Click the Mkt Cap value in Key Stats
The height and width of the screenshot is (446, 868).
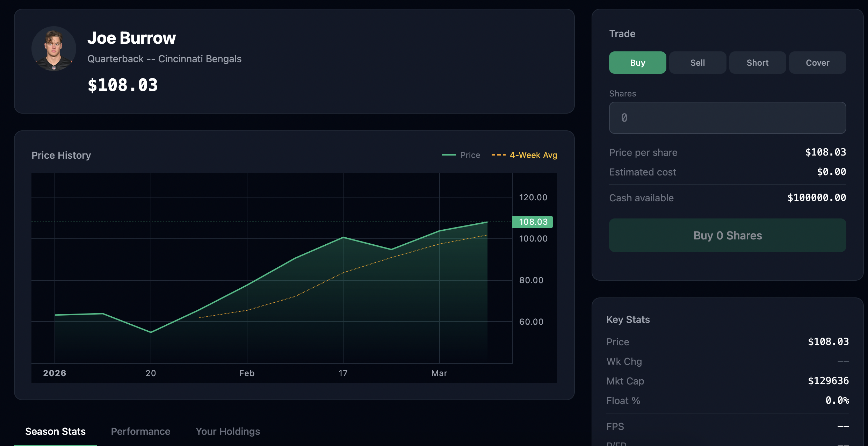pyautogui.click(x=829, y=381)
